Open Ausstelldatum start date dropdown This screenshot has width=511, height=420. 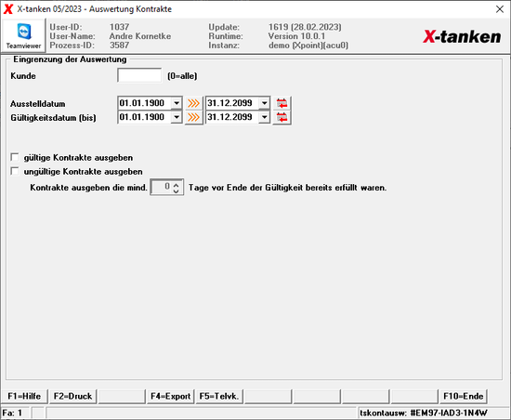tap(177, 103)
